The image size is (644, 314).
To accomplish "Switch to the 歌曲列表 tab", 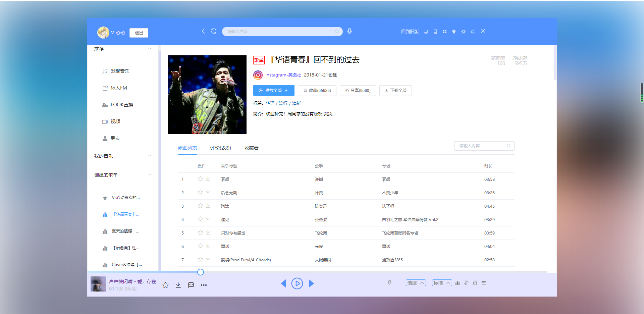I will tap(187, 148).
